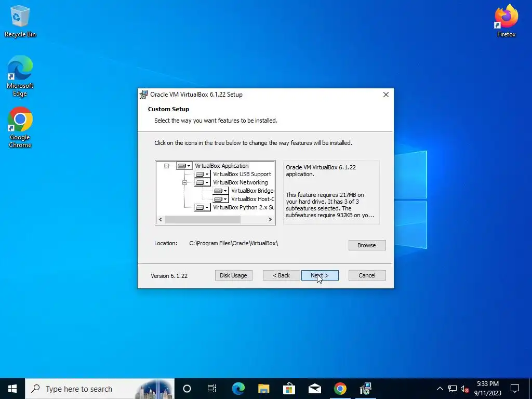Cancel the VirtualBox setup
The width and height of the screenshot is (532, 399).
tap(367, 275)
